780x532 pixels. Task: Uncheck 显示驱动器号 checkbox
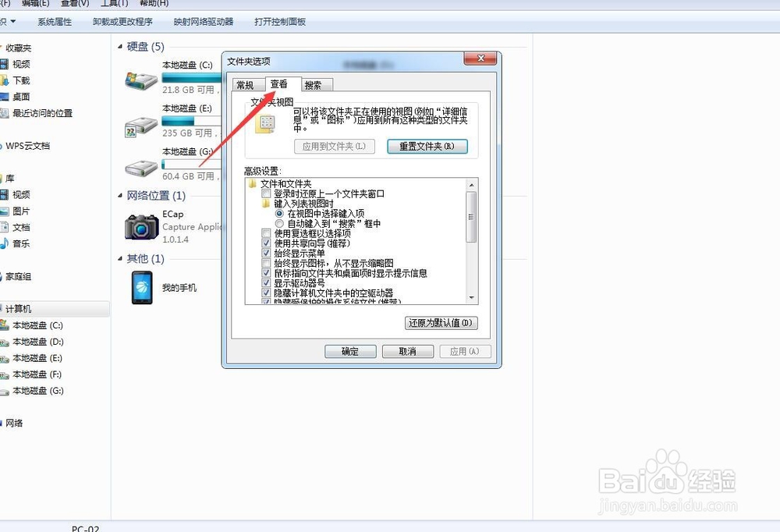(266, 282)
